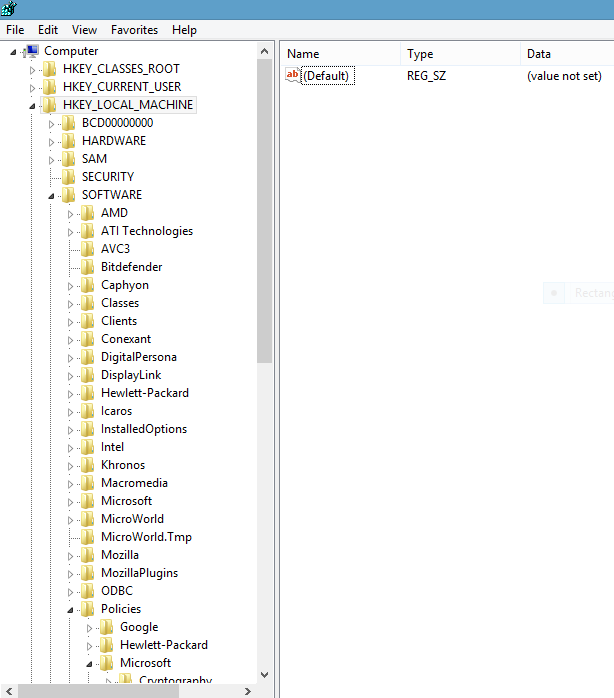Click the Clients folder icon
The width and height of the screenshot is (614, 698).
pyautogui.click(x=87, y=321)
